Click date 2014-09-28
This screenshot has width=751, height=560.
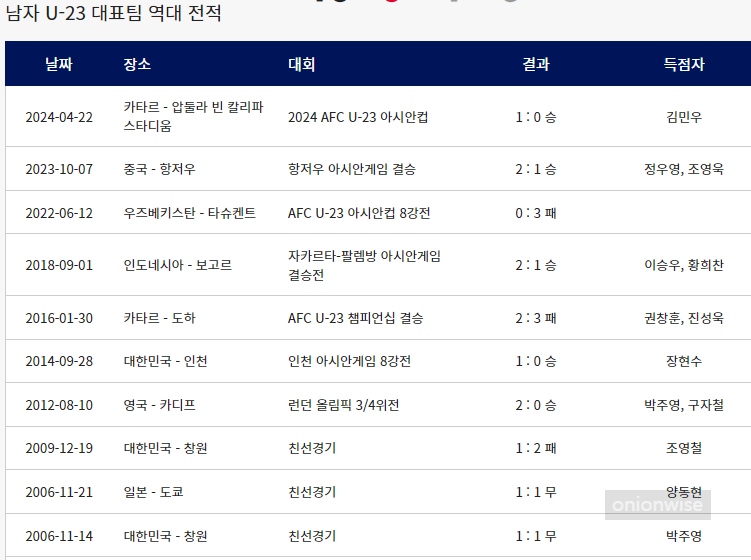(59, 361)
